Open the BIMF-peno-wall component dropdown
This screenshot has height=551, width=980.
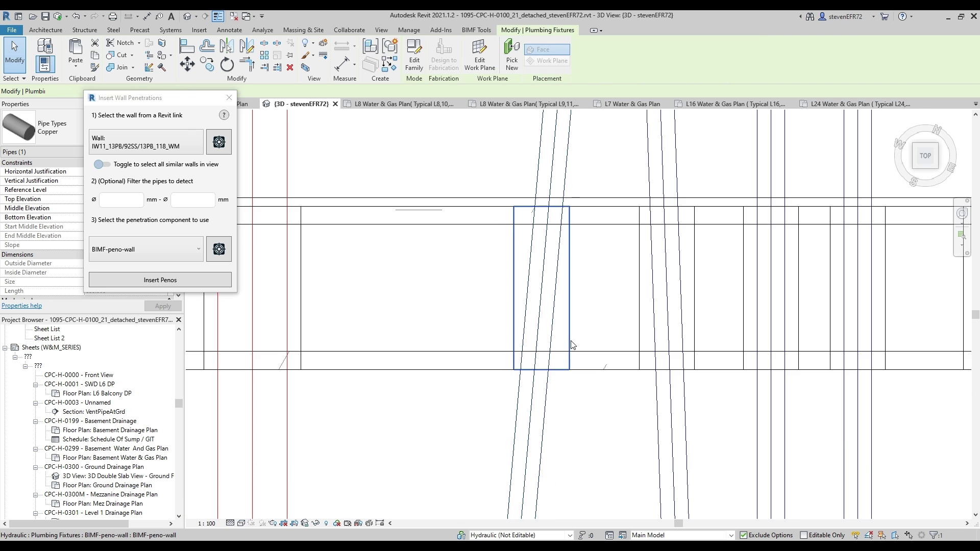tap(198, 249)
